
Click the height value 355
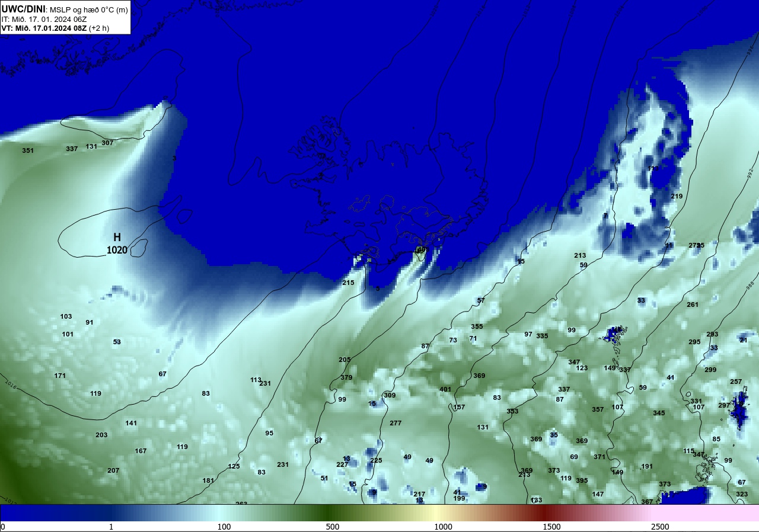(477, 326)
